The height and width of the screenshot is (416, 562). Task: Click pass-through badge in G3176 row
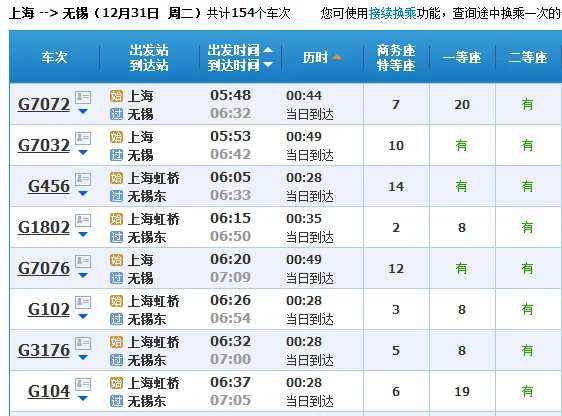tap(116, 360)
